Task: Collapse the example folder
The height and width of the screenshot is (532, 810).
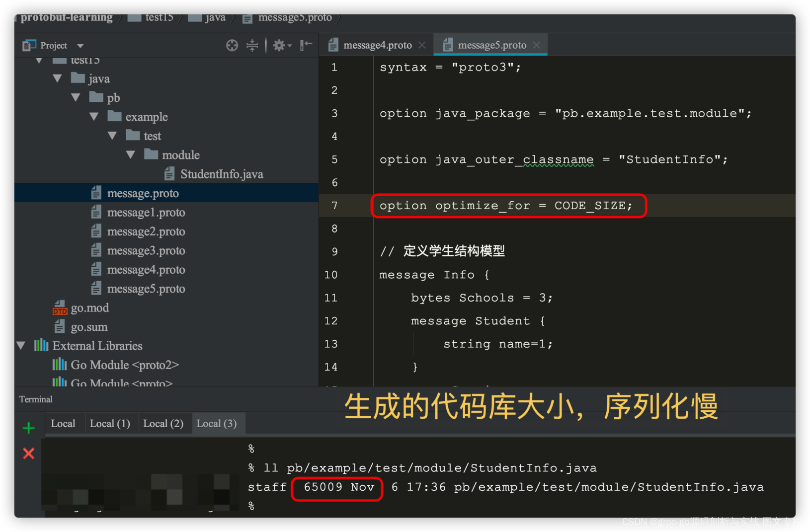Action: [x=94, y=117]
